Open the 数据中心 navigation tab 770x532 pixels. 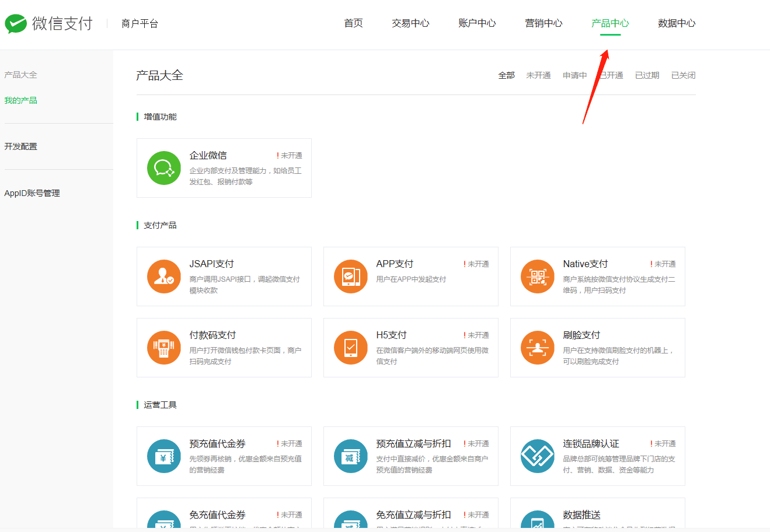click(x=677, y=23)
